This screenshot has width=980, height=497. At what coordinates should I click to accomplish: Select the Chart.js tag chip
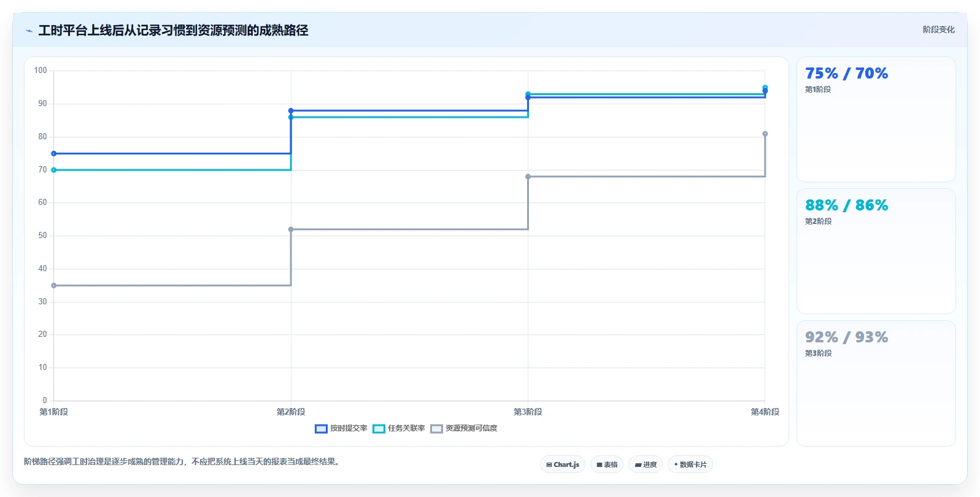563,464
